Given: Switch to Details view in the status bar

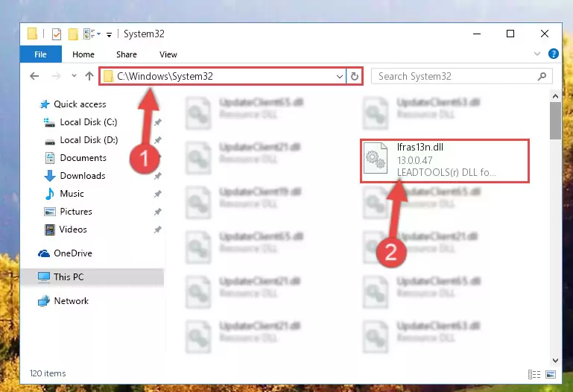Looking at the screenshot, I should (534, 374).
